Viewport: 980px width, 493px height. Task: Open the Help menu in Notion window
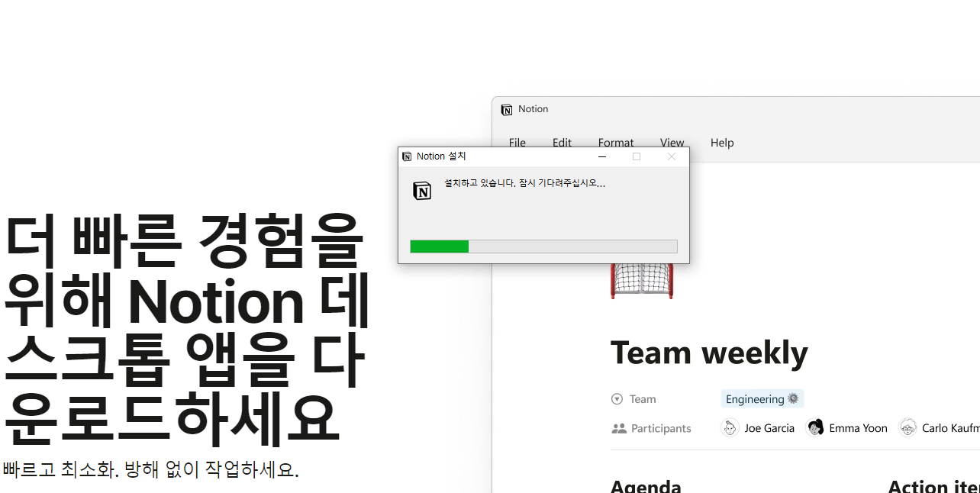click(x=722, y=143)
